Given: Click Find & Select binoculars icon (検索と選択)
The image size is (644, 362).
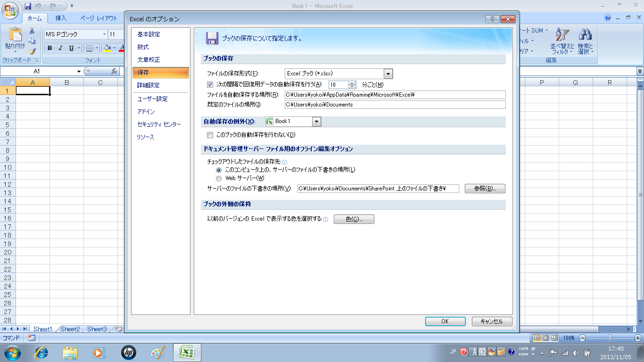Looking at the screenshot, I should pos(586,41).
